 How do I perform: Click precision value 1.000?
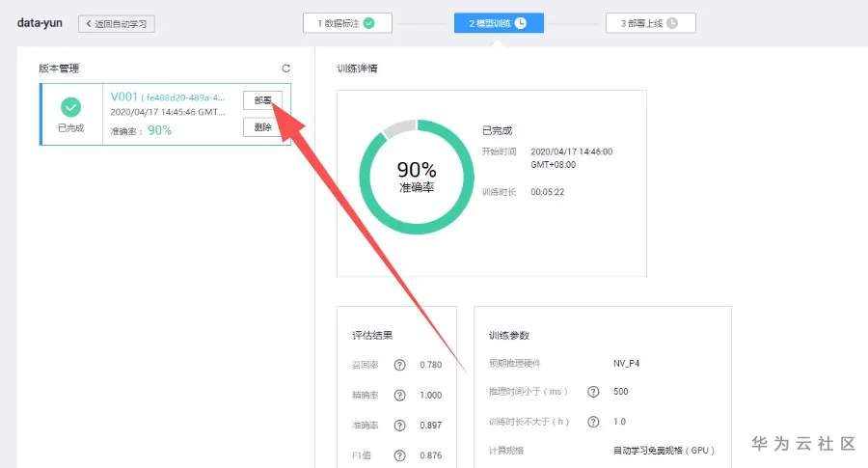[431, 395]
